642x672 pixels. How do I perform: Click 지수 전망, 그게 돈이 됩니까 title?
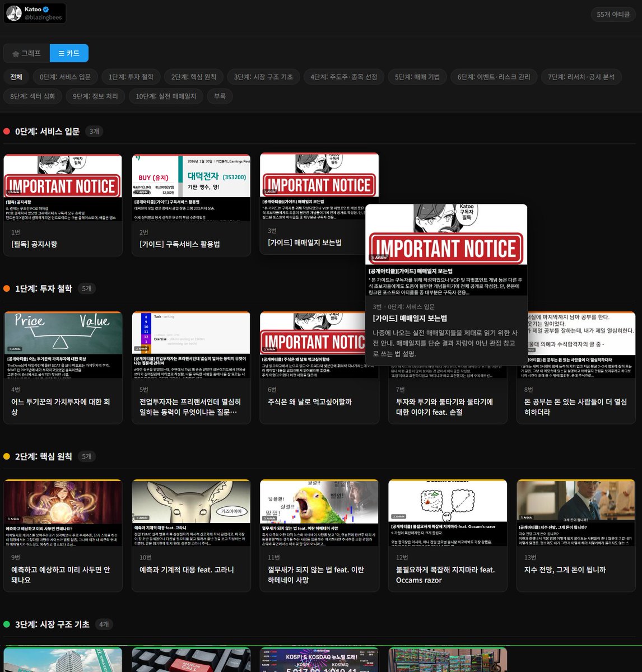(565, 570)
